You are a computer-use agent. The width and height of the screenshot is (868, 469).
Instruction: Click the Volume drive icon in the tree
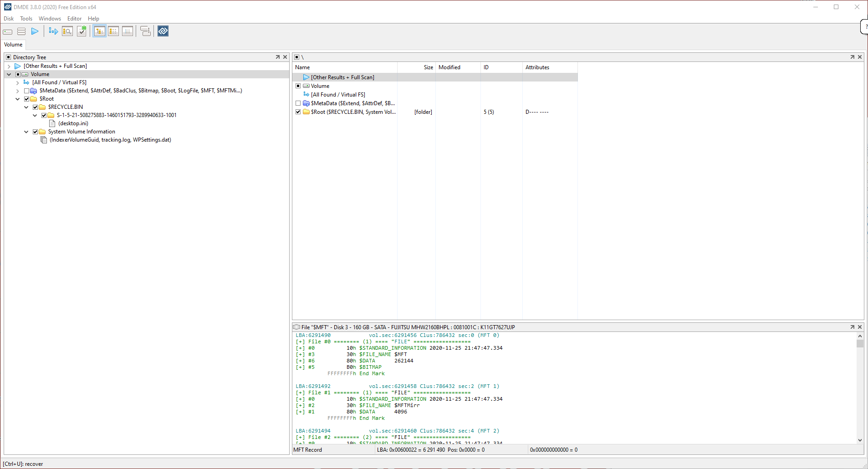(25, 74)
